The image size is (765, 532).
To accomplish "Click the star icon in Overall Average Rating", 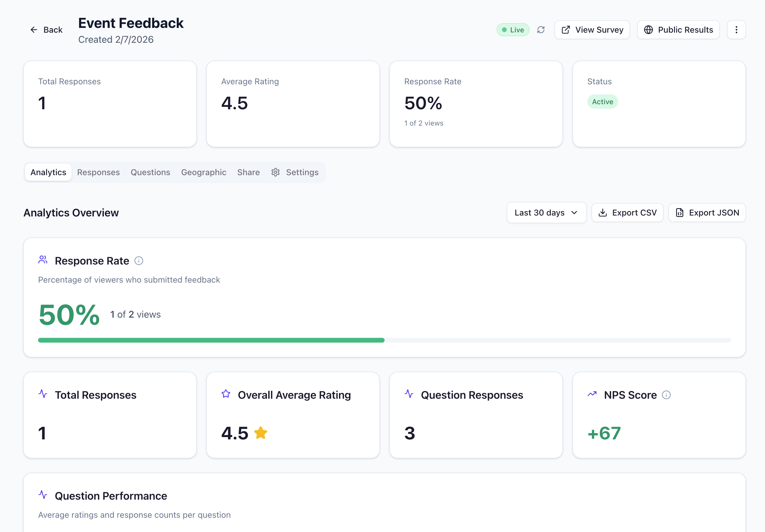I will coord(261,433).
